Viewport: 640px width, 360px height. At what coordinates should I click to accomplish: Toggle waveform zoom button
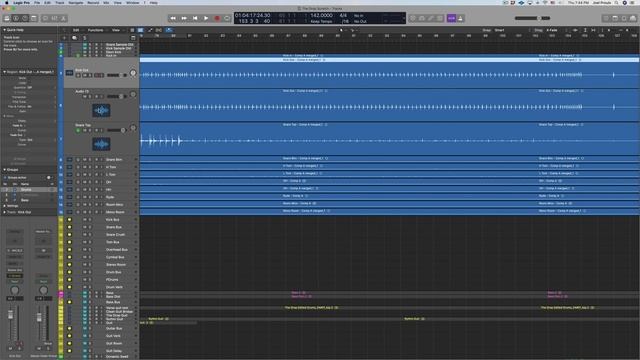[575, 30]
